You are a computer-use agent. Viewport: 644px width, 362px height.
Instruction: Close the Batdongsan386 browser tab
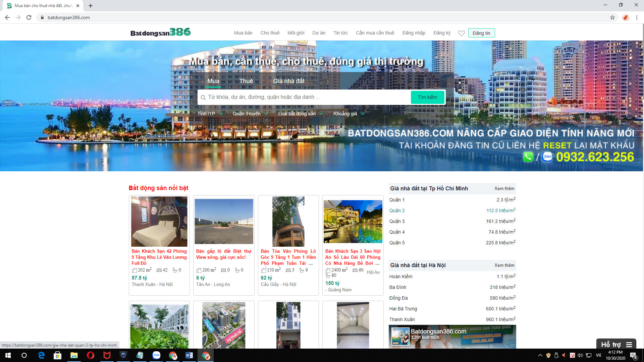click(x=78, y=6)
